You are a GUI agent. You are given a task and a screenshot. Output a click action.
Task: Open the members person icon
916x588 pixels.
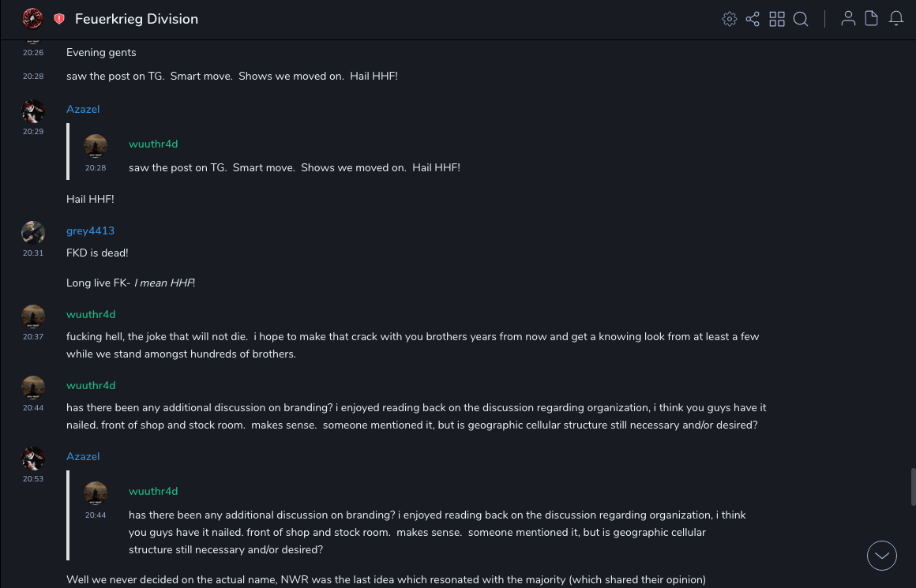pyautogui.click(x=848, y=19)
